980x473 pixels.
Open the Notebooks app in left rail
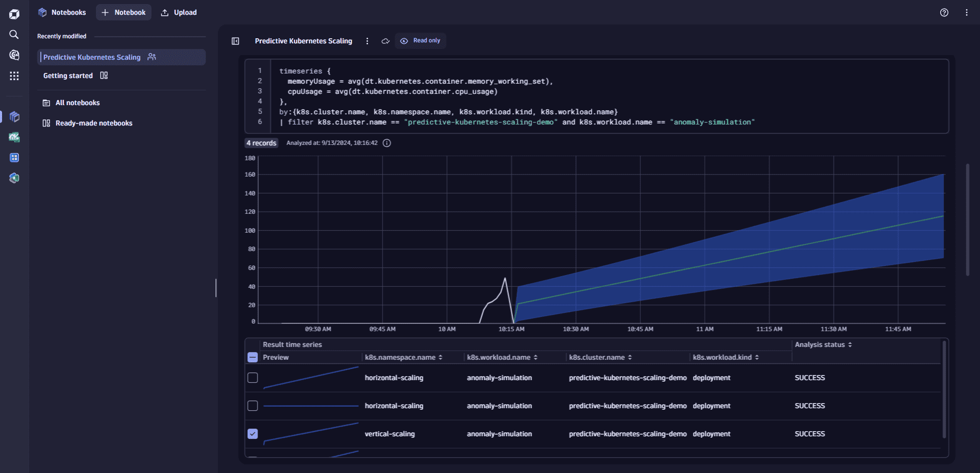(x=14, y=117)
